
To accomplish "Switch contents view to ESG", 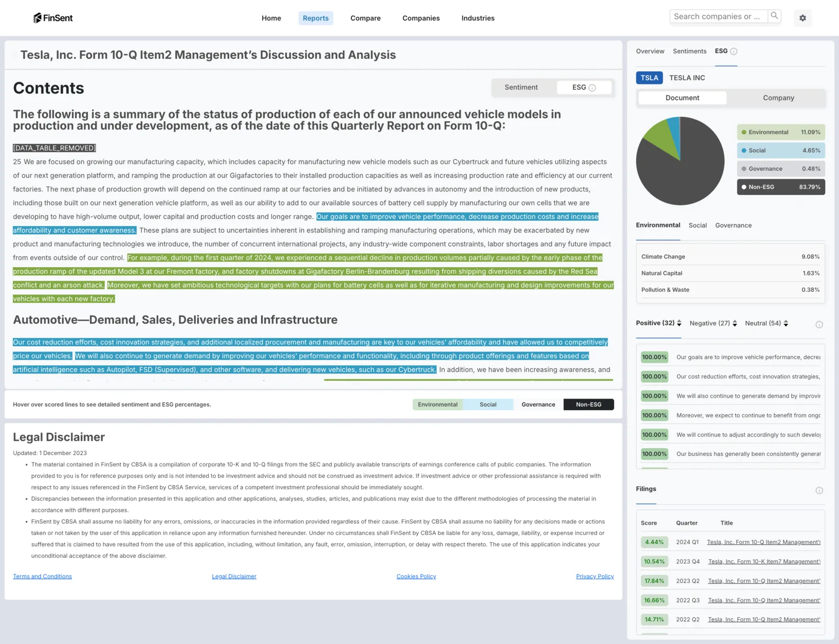I will (584, 88).
